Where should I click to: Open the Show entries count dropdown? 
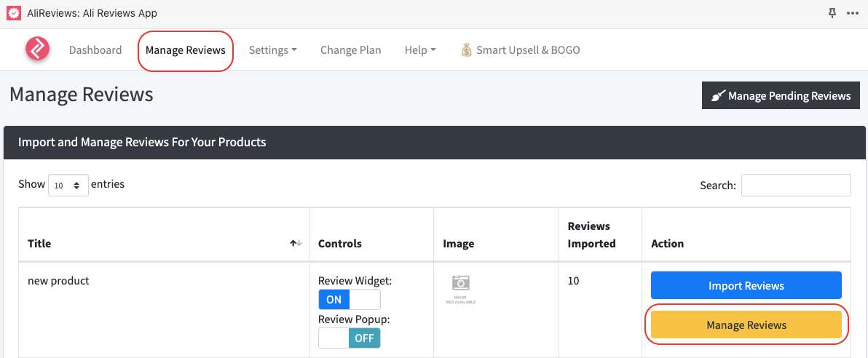[x=68, y=186]
